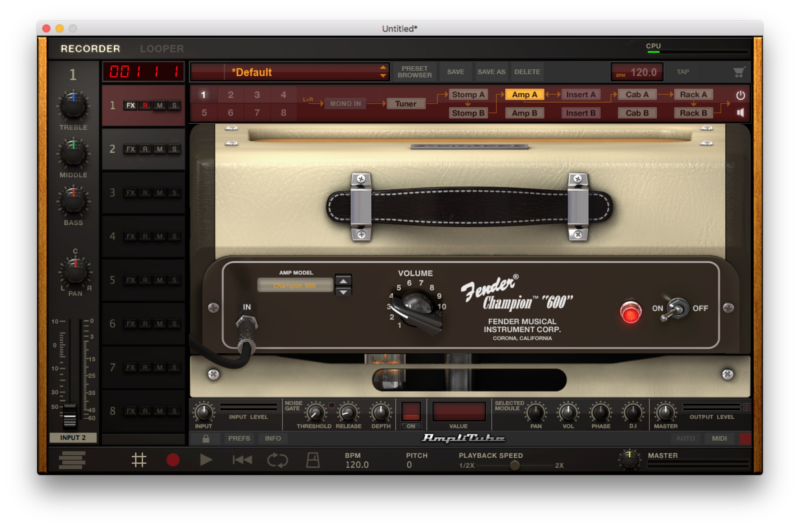The width and height of the screenshot is (801, 528).
Task: Click the mixer stack icon in transport bar
Action: click(x=72, y=460)
